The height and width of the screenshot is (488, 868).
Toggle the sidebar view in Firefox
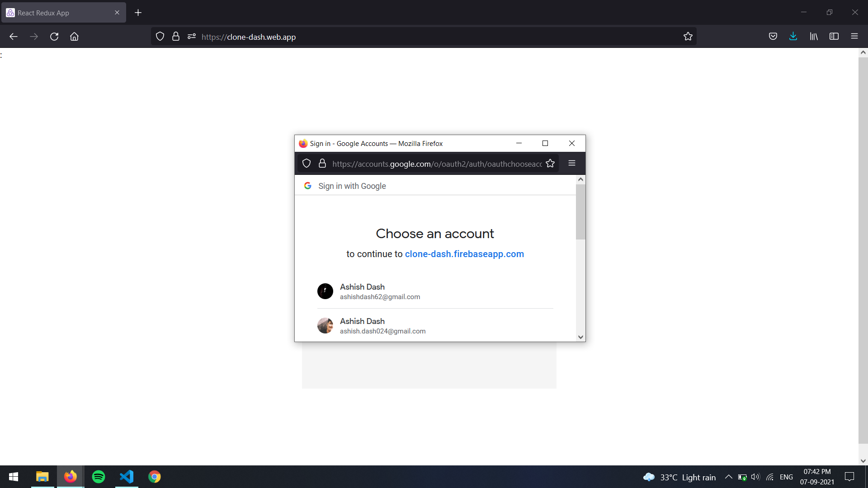click(834, 36)
